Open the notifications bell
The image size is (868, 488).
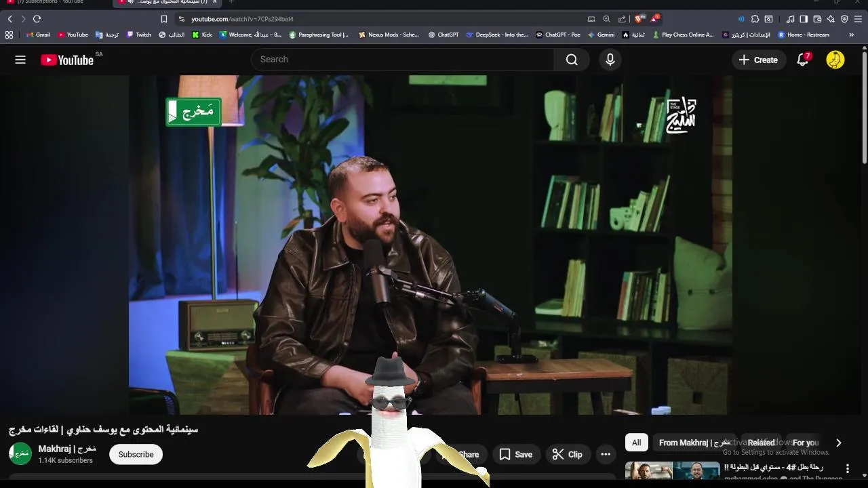tap(802, 60)
